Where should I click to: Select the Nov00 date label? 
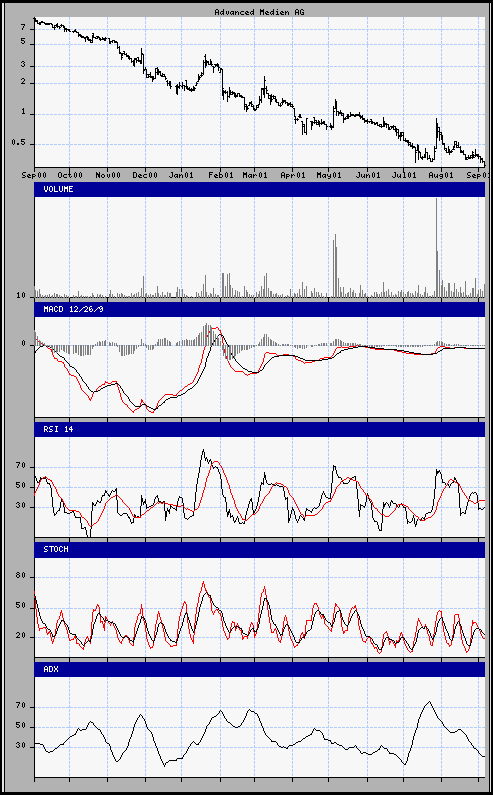click(x=108, y=175)
